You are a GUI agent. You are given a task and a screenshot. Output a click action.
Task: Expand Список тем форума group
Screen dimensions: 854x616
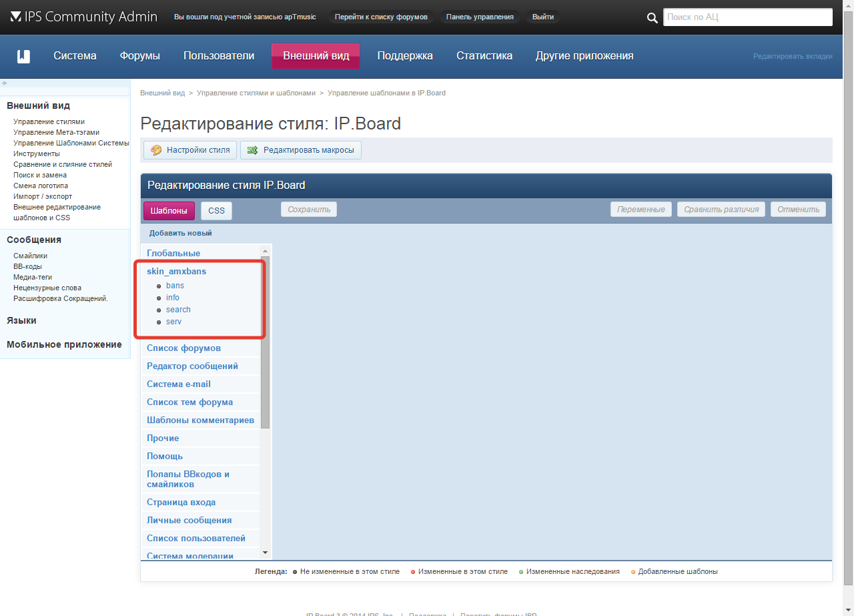(x=190, y=402)
